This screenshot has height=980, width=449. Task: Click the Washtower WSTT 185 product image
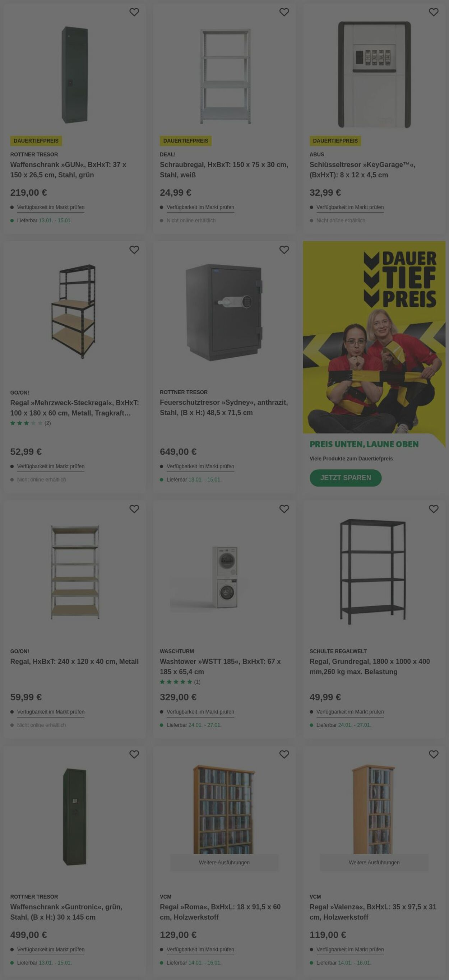[224, 577]
